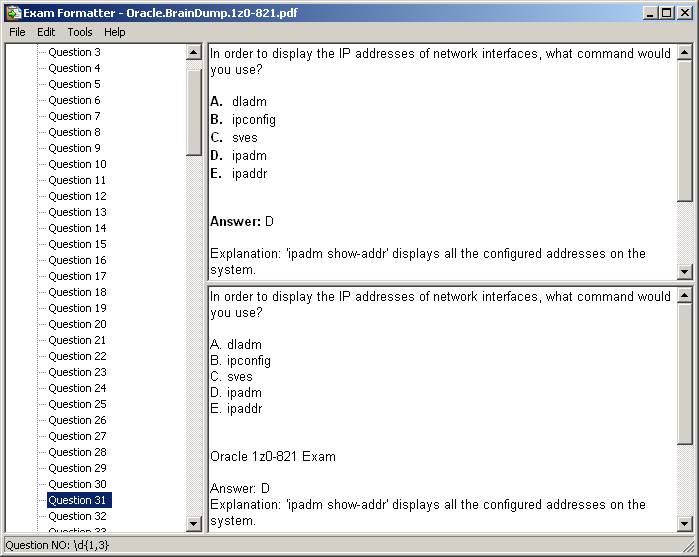The image size is (699, 557).
Task: Open the Edit menu
Action: [46, 32]
